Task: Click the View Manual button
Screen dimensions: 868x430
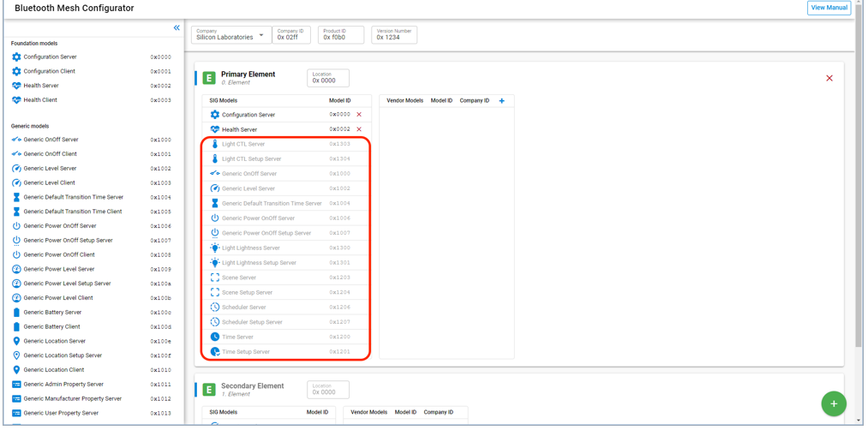Action: tap(828, 8)
